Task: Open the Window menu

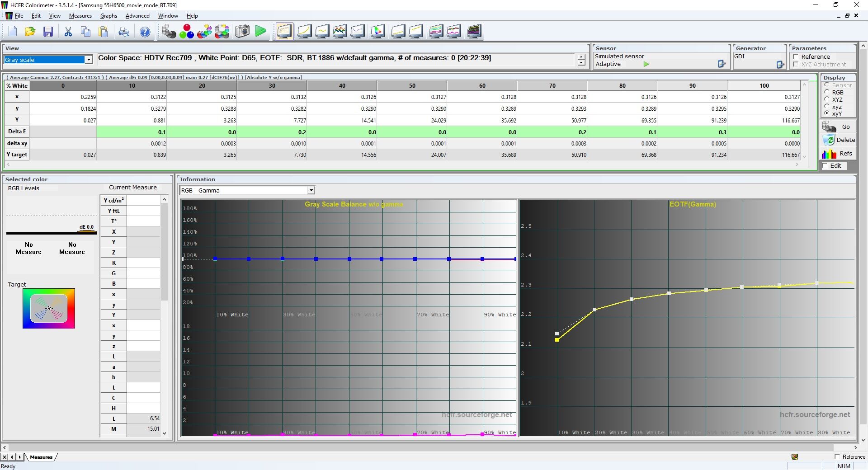Action: [x=168, y=16]
